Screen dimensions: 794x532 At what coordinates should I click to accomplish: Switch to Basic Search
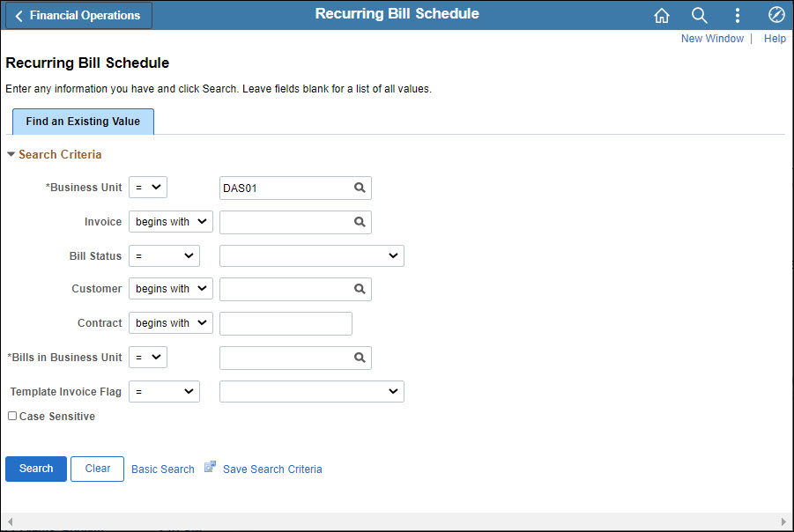163,469
